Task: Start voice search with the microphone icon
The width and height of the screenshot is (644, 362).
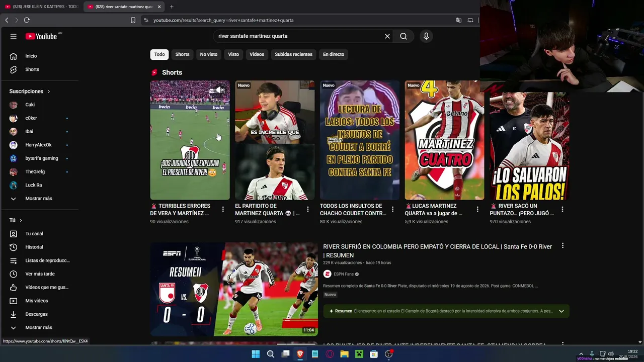Action: tap(426, 36)
